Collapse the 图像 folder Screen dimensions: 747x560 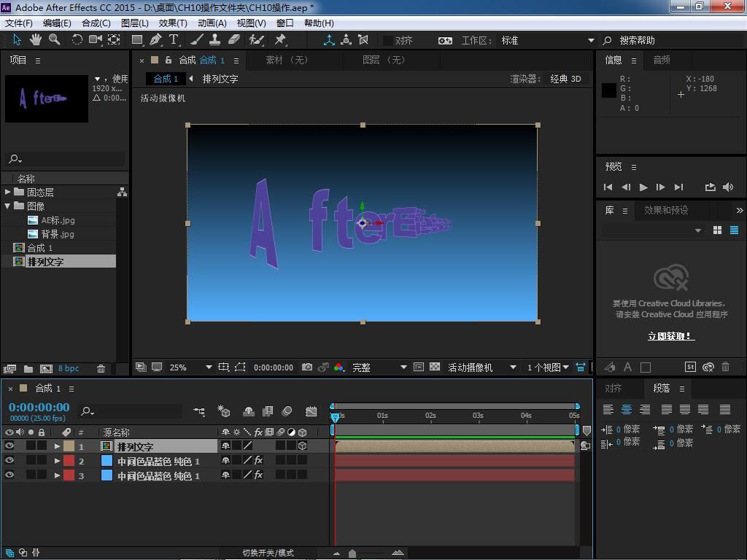coord(7,206)
